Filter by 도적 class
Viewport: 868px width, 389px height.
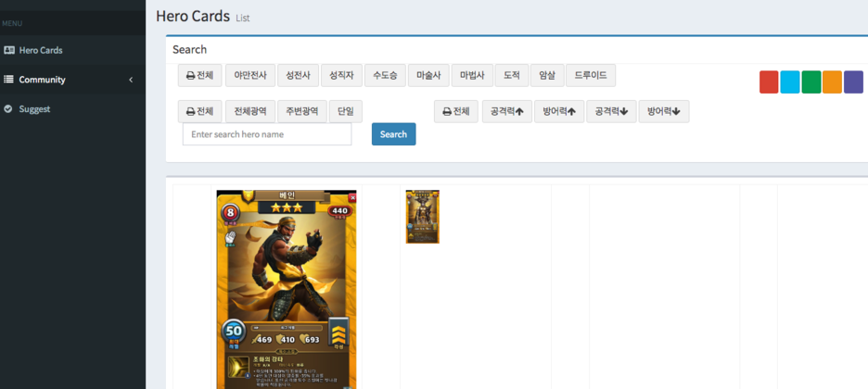click(x=512, y=75)
